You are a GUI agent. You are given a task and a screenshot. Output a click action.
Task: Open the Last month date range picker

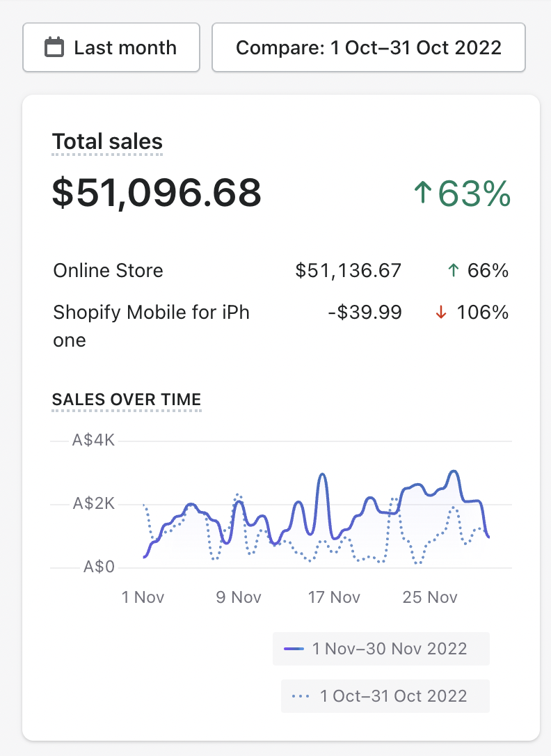(111, 47)
